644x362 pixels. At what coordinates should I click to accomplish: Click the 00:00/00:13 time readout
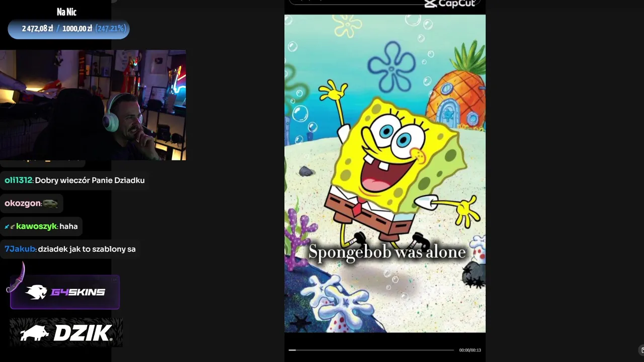pyautogui.click(x=470, y=350)
